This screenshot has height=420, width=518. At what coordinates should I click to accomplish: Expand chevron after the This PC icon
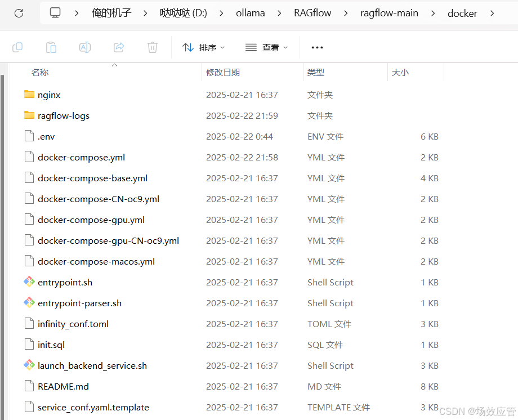(x=77, y=13)
